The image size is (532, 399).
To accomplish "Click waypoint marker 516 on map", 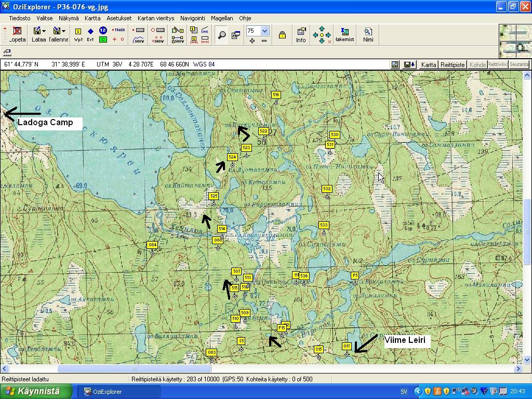I will pos(276,95).
